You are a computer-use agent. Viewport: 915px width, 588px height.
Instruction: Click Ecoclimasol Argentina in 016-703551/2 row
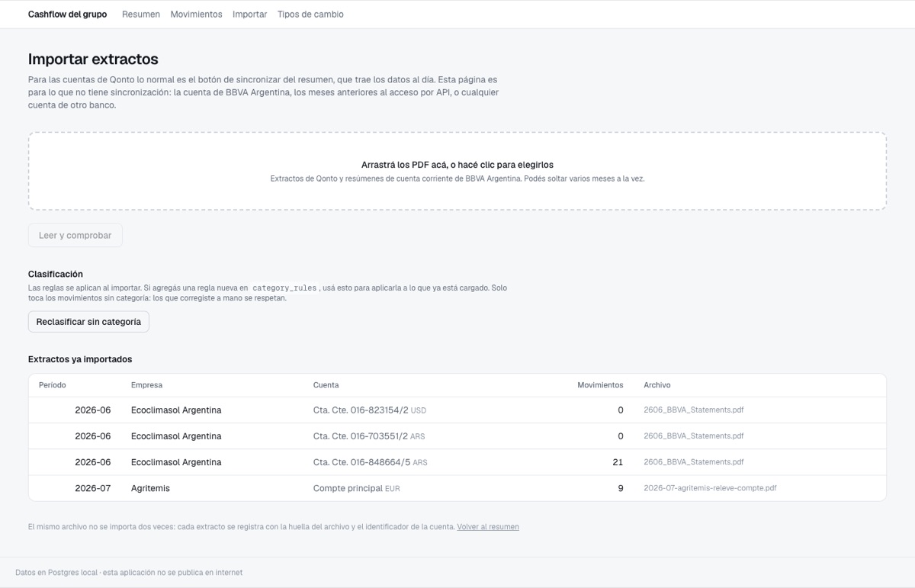176,436
